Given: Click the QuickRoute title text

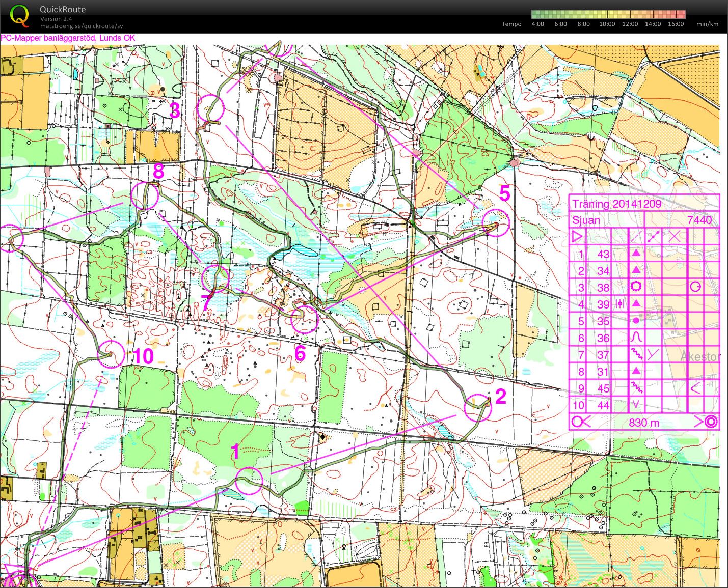Looking at the screenshot, I should [63, 9].
